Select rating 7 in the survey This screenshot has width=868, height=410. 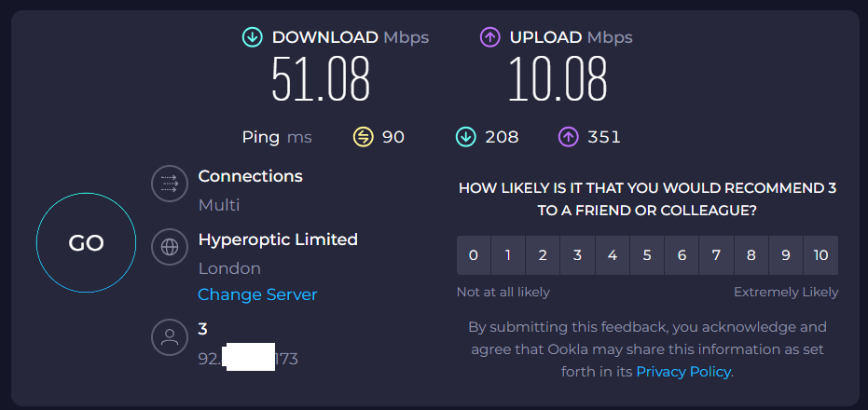[x=716, y=255]
